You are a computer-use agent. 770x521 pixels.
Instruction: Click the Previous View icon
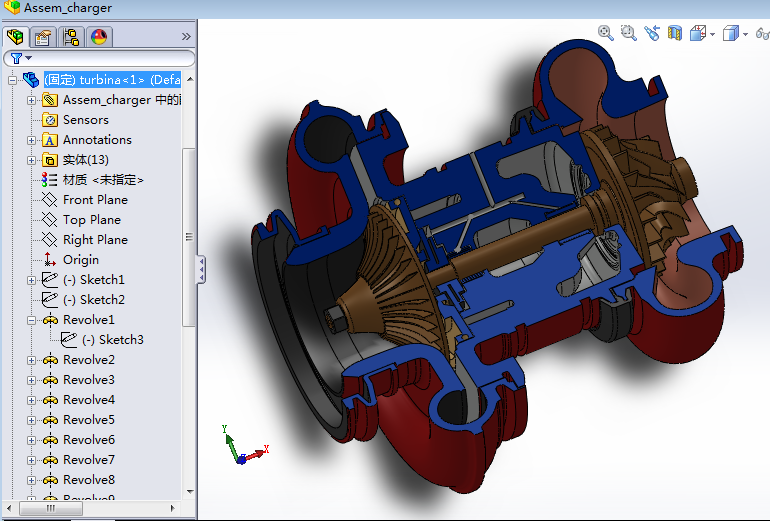[x=652, y=33]
